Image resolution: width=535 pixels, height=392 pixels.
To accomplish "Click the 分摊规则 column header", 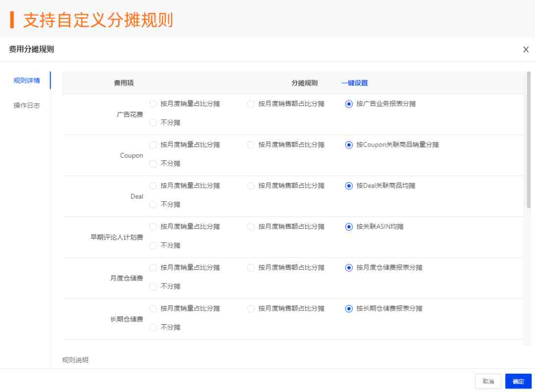I will 304,83.
